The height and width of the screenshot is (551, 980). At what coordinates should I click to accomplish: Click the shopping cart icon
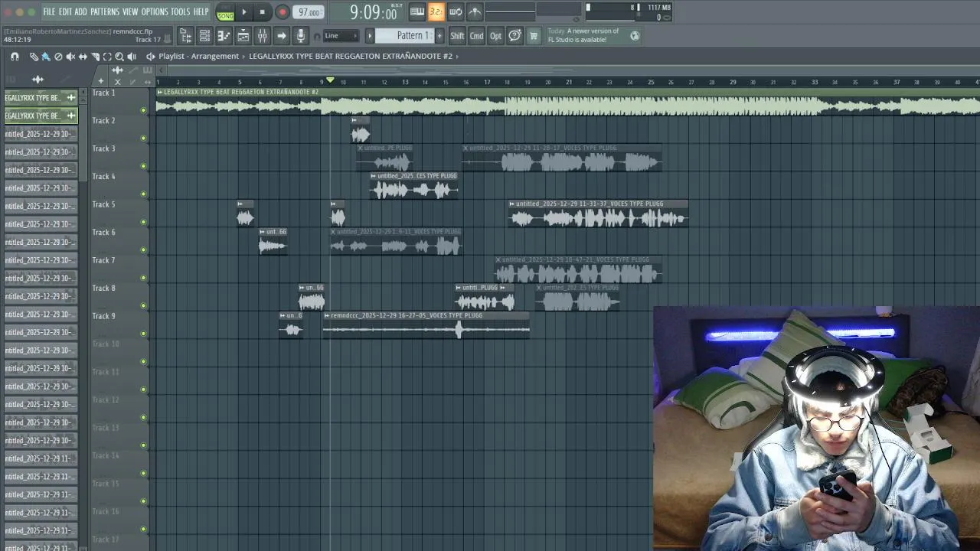pyautogui.click(x=534, y=36)
